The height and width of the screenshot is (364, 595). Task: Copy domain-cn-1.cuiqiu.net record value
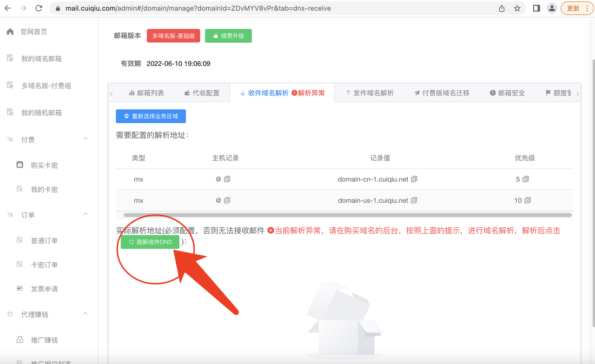click(x=414, y=179)
